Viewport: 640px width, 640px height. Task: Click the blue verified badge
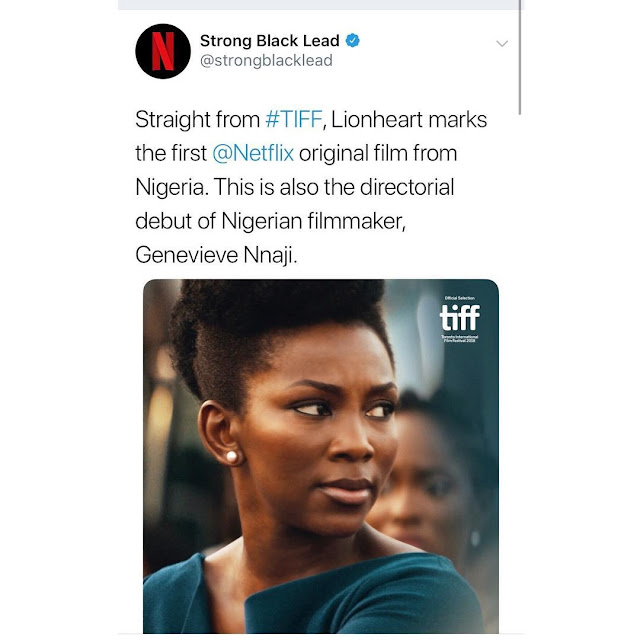tap(353, 41)
